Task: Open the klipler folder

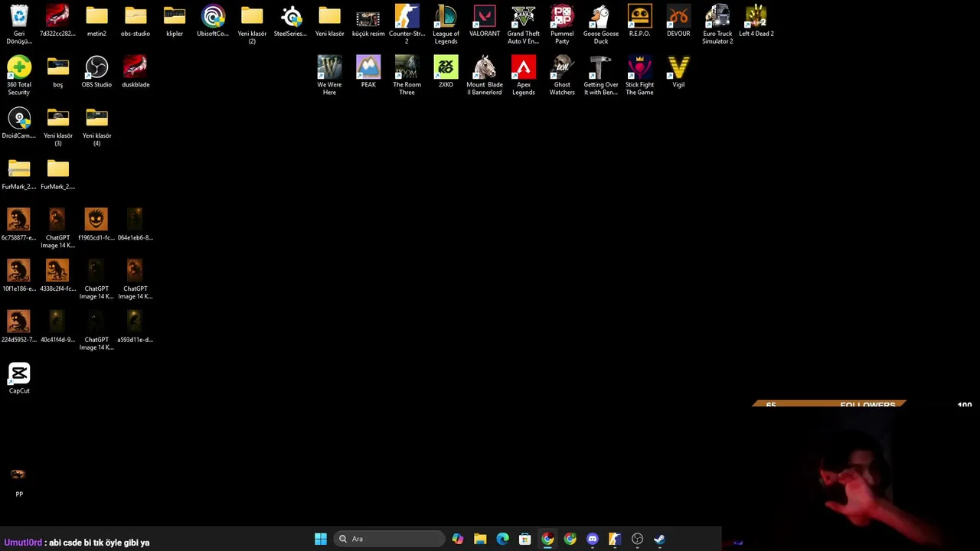Action: 175,21
